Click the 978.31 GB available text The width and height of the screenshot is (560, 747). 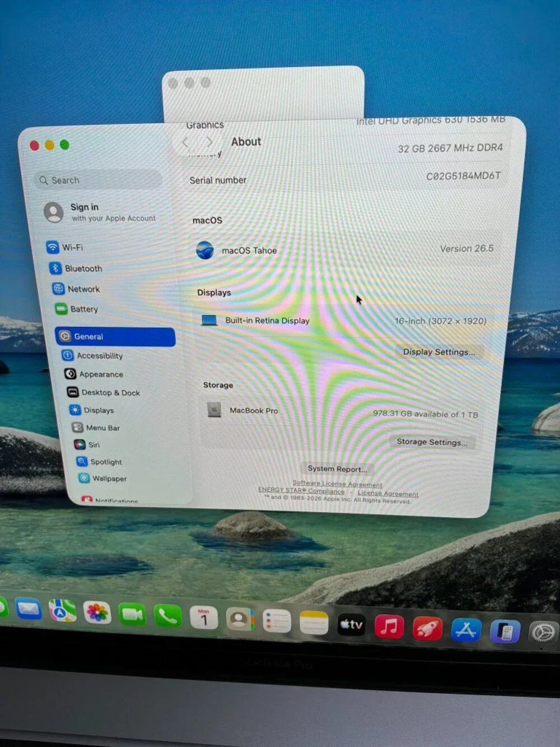click(426, 414)
